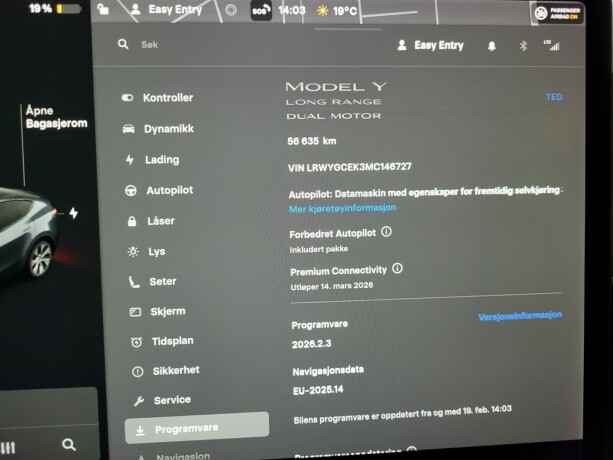Tap the lock icon in top status bar

[x=103, y=10]
